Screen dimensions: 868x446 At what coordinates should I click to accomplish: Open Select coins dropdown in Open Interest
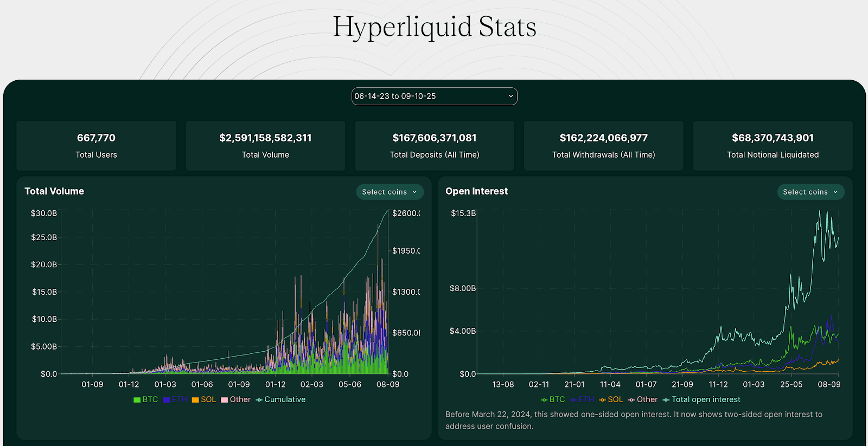coord(810,192)
